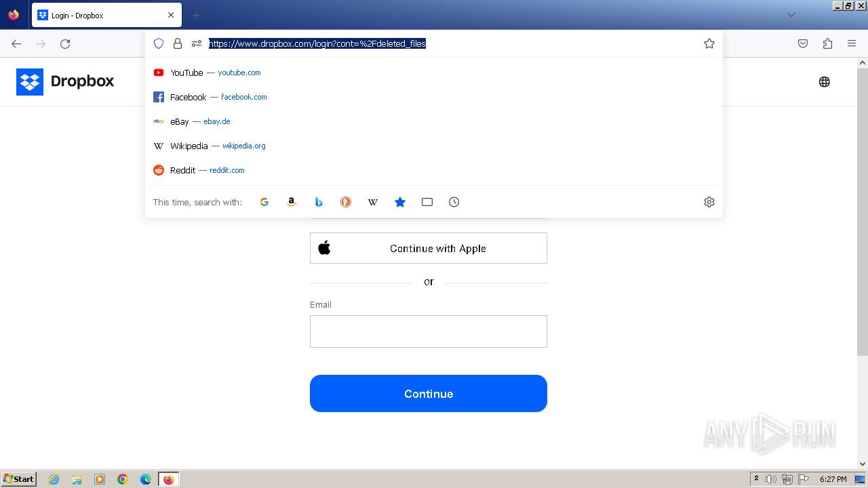
Task: Choose eBay suggestion ebay.de
Action: pos(434,121)
